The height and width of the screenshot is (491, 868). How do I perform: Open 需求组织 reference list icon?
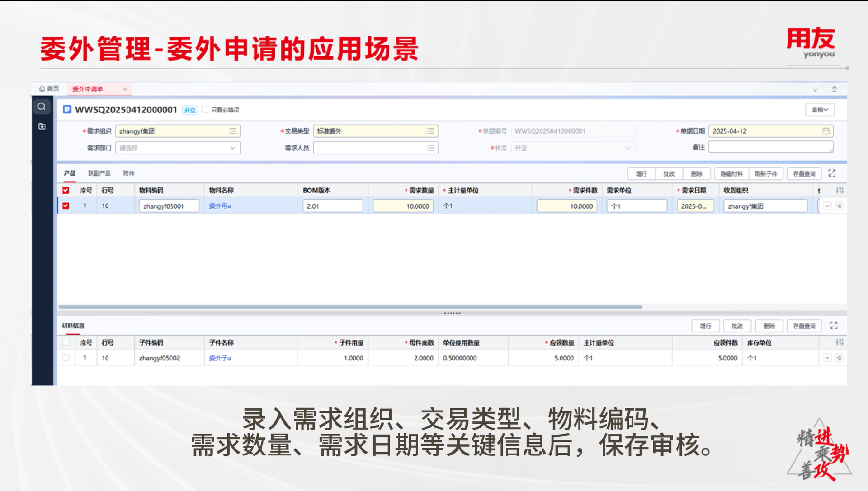232,131
